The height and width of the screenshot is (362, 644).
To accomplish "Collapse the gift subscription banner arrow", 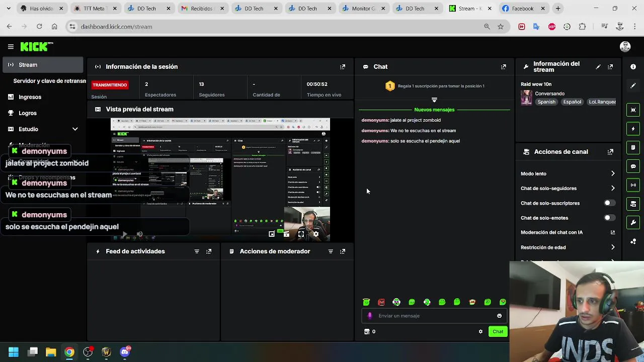I will [434, 100].
